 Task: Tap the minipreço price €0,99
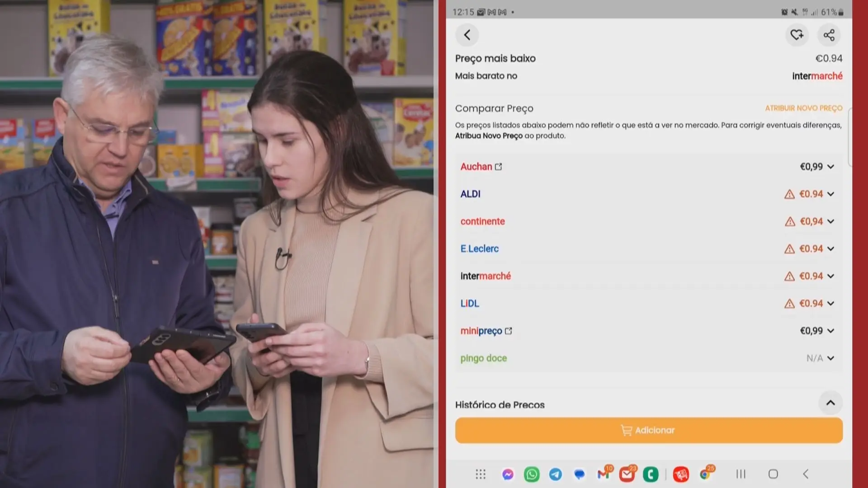(811, 331)
